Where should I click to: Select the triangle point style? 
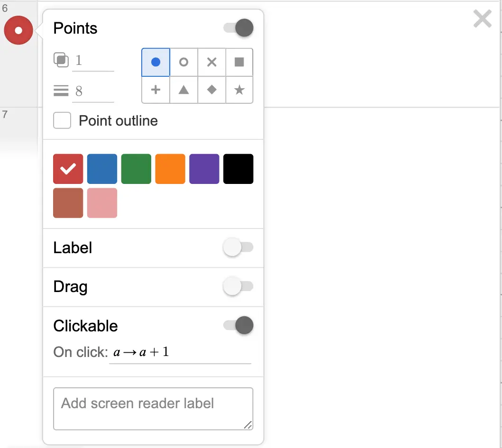(183, 90)
